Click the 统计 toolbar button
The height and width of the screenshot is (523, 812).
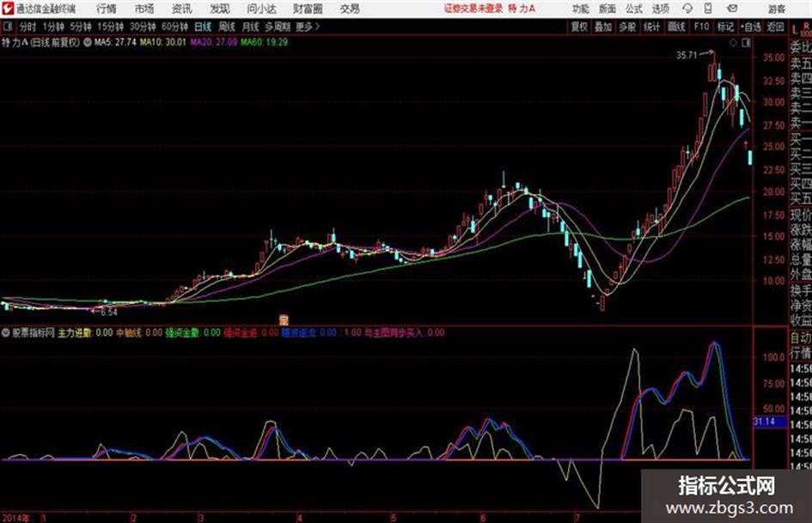pyautogui.click(x=652, y=27)
